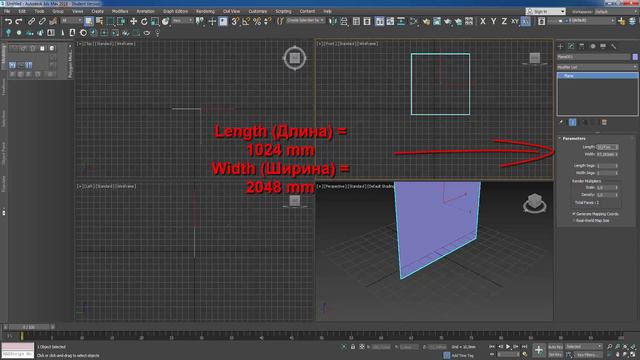Toggle the Show End Result button
This screenshot has width=640, height=360.
(x=573, y=122)
